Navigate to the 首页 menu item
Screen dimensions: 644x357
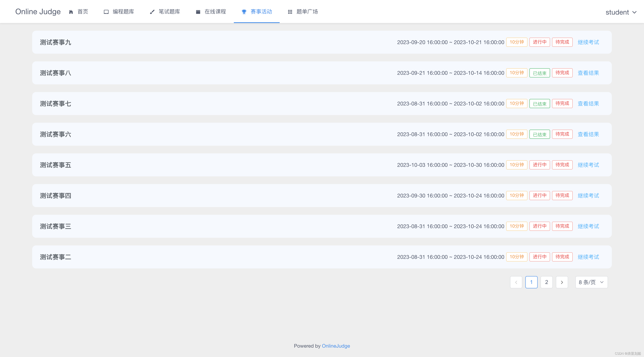click(82, 12)
